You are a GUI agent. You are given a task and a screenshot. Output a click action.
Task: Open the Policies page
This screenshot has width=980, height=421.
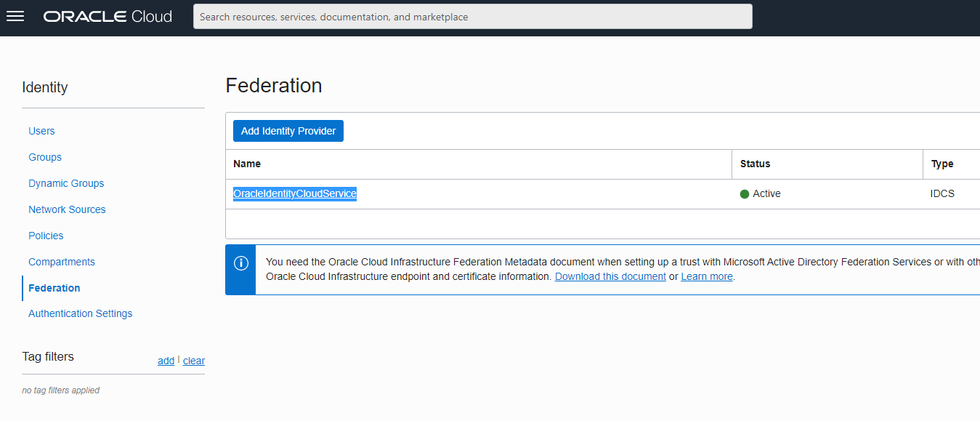[x=46, y=236]
